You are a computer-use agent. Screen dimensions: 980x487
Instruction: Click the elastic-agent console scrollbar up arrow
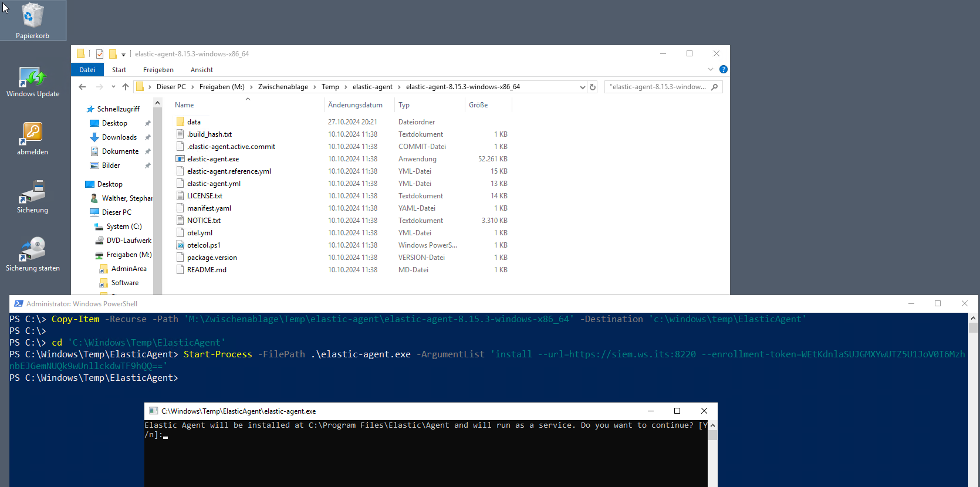712,425
